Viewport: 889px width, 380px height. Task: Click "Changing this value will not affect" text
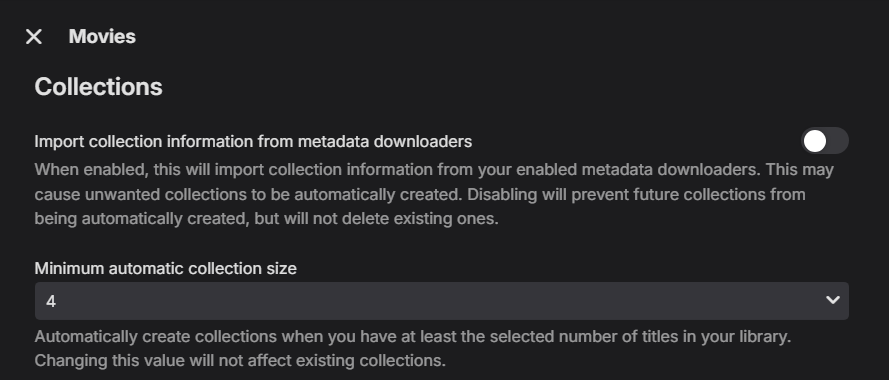(x=240, y=360)
